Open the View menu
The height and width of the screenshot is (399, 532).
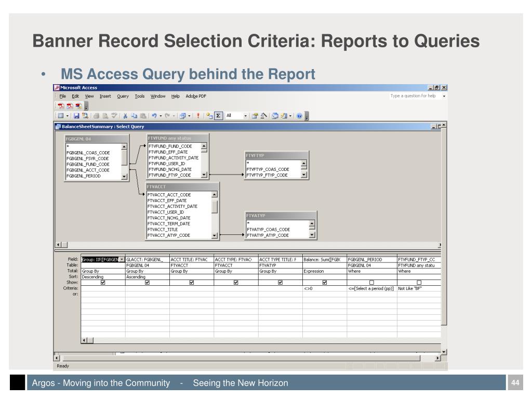[89, 96]
